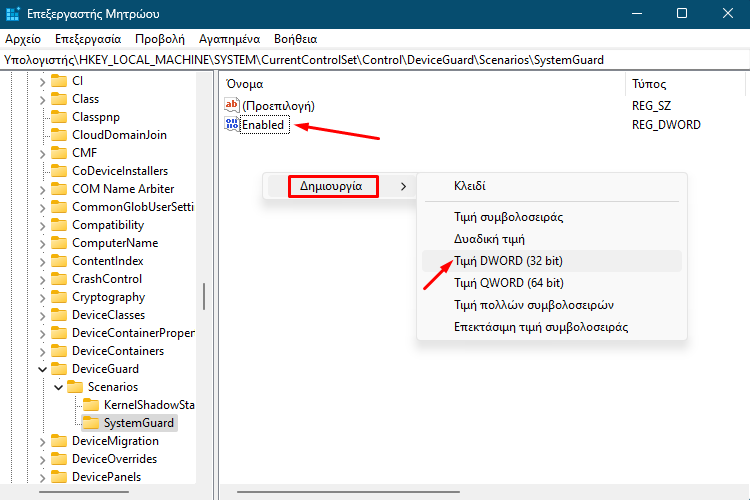The height and width of the screenshot is (500, 750).
Task: Select the SystemGuard key
Action: pos(139,423)
